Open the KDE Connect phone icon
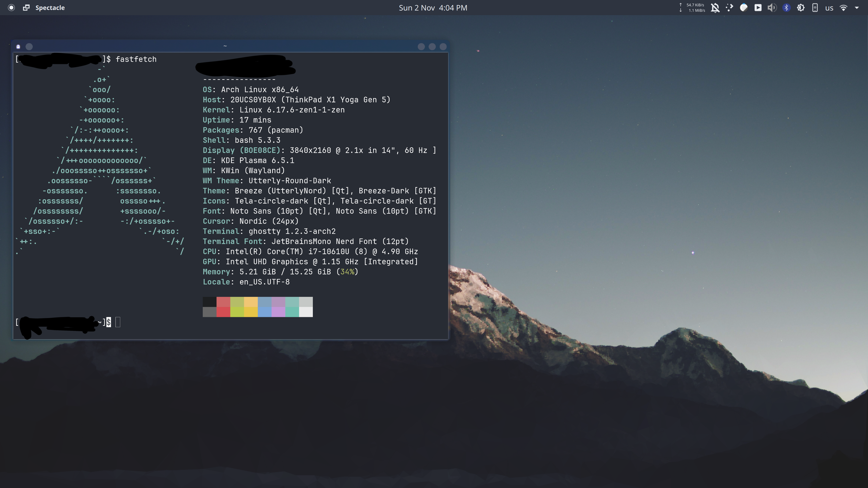 815,7
